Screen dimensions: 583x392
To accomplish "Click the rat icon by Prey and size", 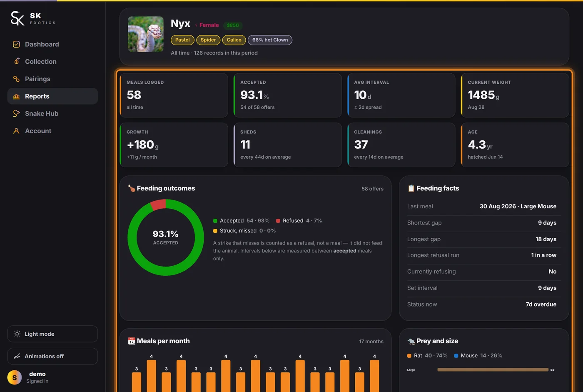I will coord(411,341).
